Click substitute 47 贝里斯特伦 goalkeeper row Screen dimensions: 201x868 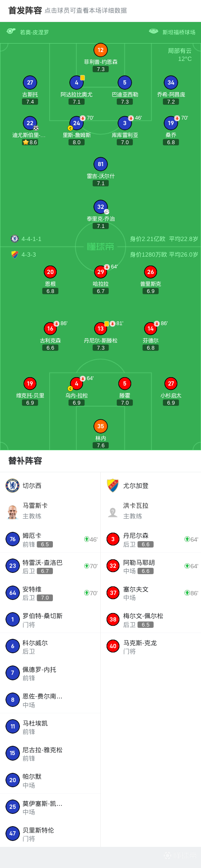pos(50,834)
